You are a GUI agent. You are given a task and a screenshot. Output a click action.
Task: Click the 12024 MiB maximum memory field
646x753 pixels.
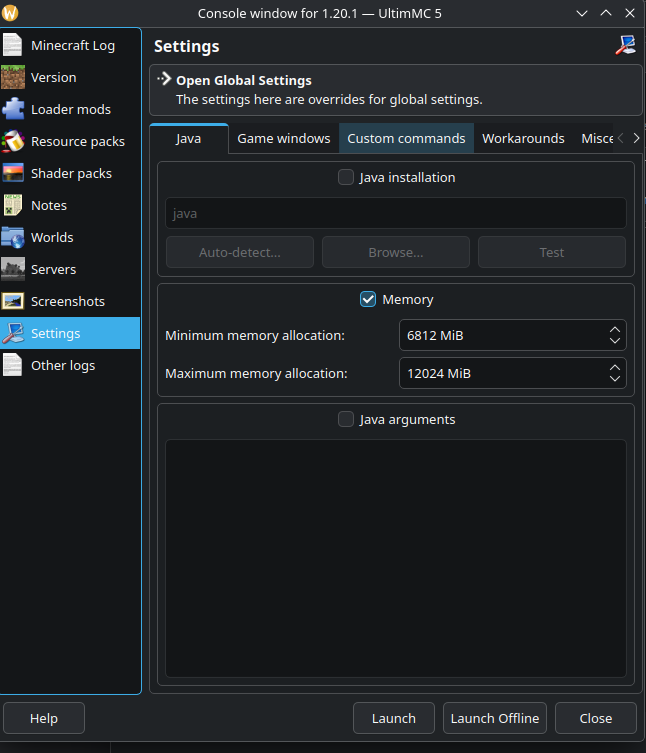[512, 373]
